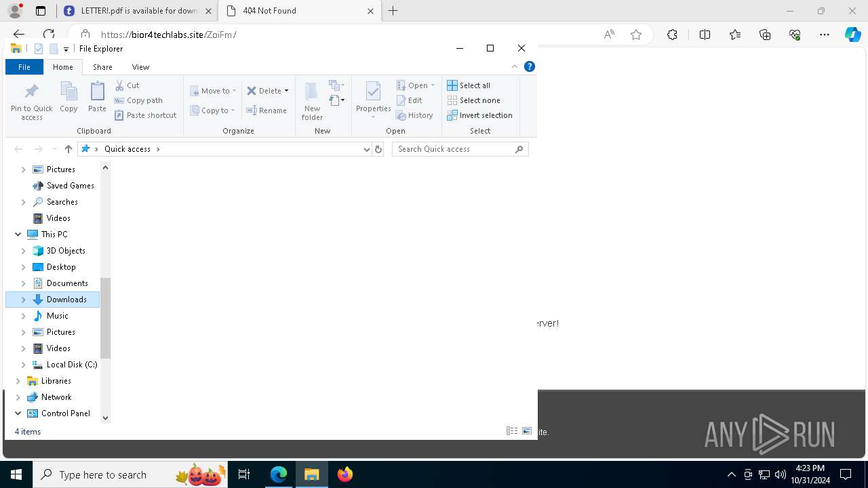Switch to the View ribbon tab
The width and height of the screenshot is (868, 488).
pyautogui.click(x=140, y=67)
